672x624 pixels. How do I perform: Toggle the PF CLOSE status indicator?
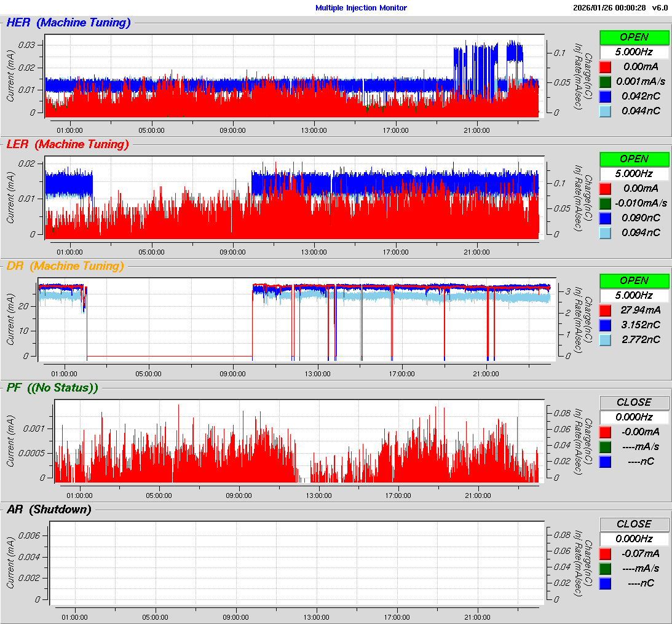tap(634, 402)
